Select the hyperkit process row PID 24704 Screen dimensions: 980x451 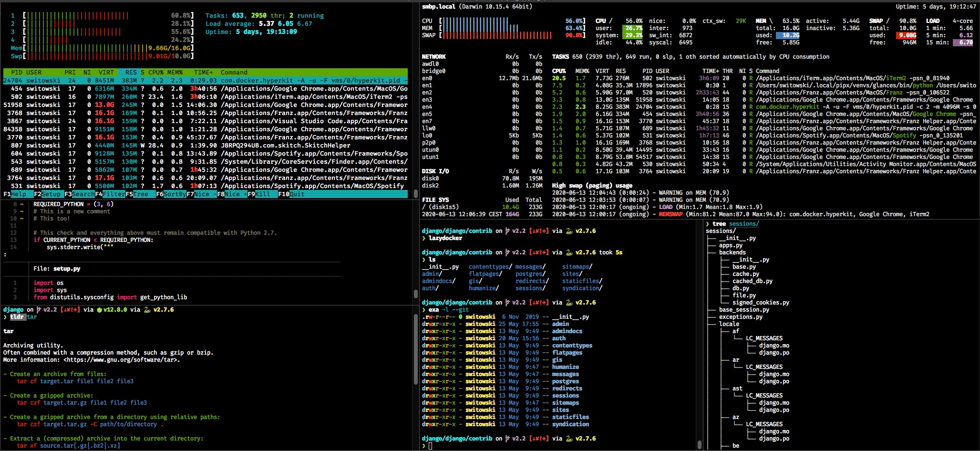point(191,80)
